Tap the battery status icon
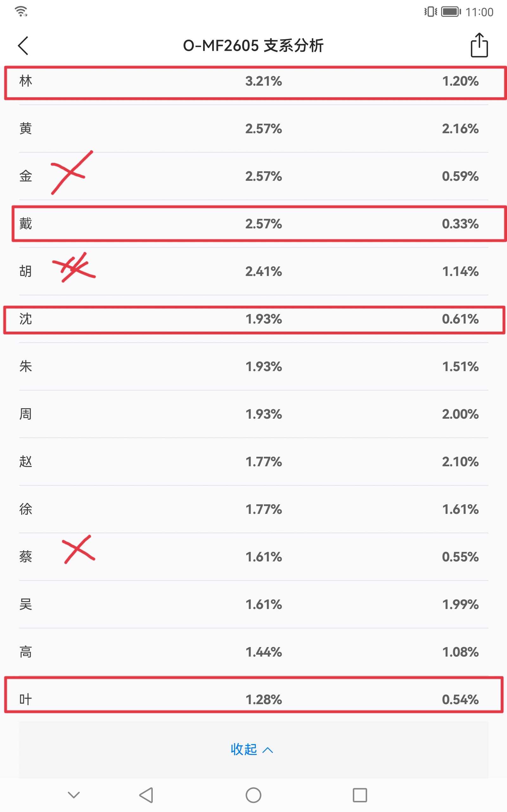The image size is (507, 812). [x=451, y=12]
